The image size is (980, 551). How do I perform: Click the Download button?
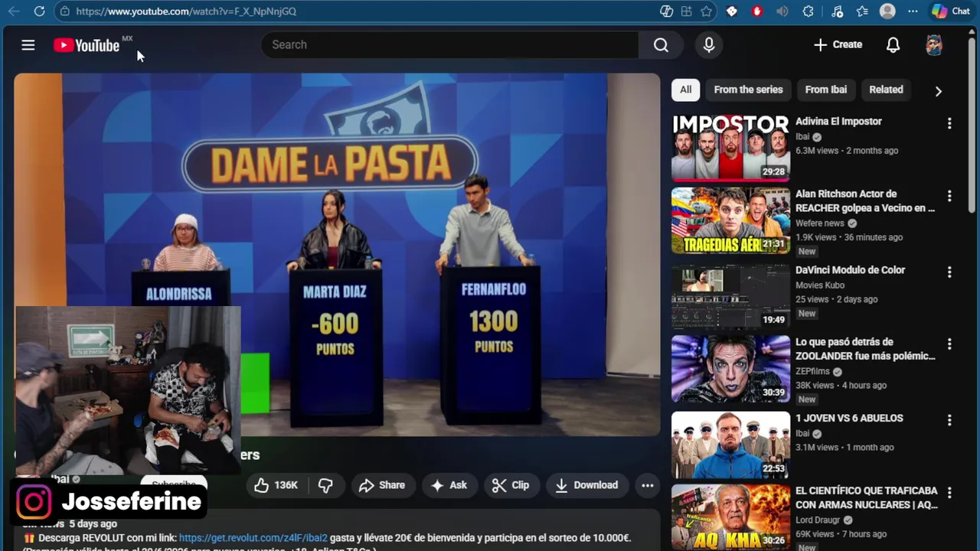point(586,485)
